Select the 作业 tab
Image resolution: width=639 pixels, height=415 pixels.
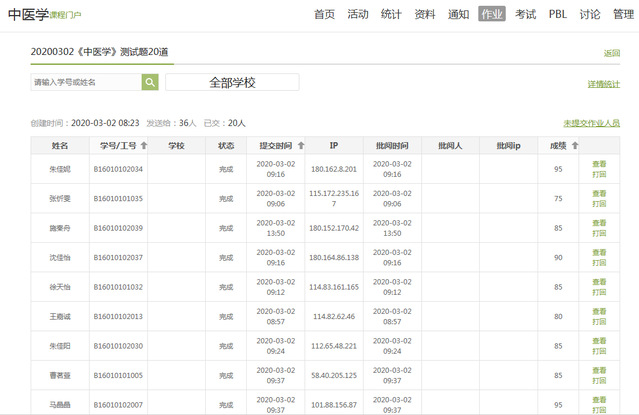(x=492, y=14)
